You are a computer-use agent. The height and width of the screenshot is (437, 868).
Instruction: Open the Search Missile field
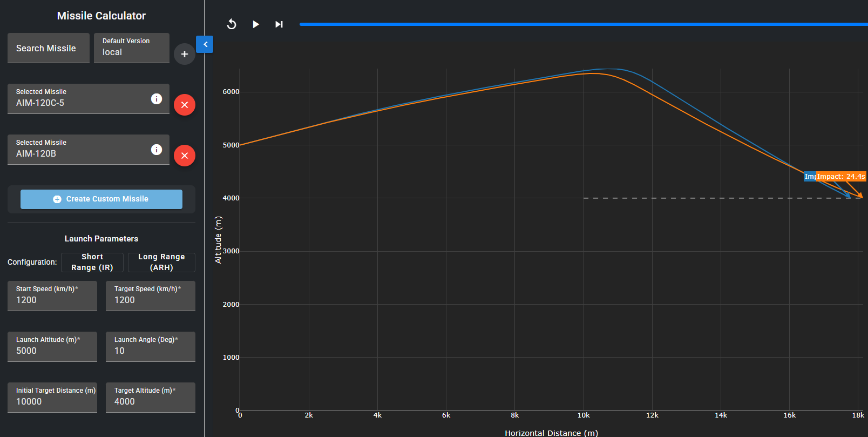click(x=49, y=48)
